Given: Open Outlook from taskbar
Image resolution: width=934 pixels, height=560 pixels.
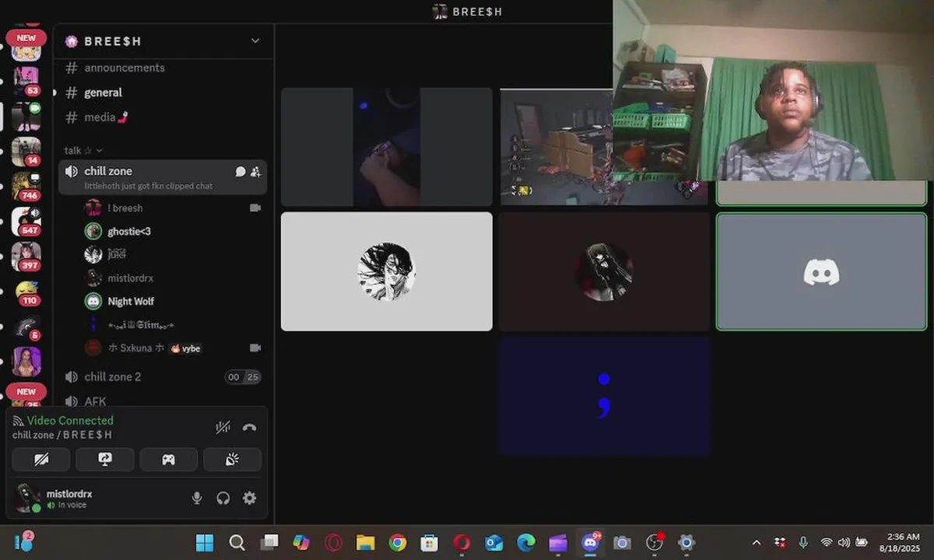Looking at the screenshot, I should coord(494,543).
